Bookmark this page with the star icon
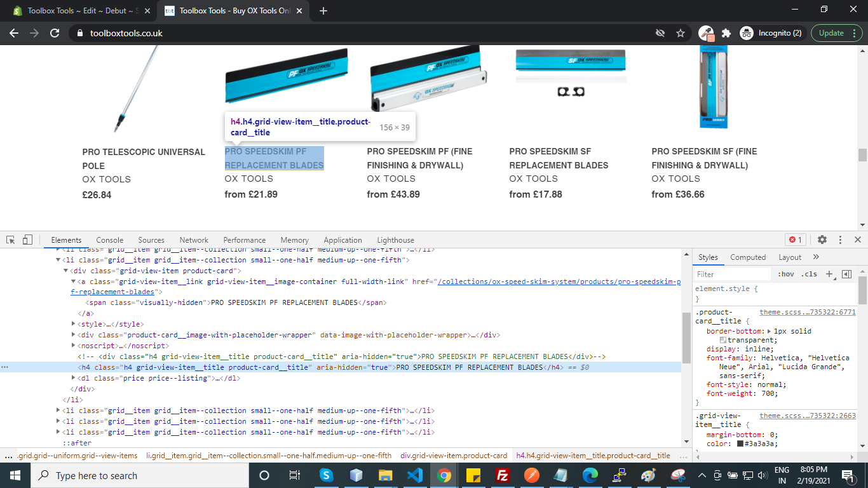Image resolution: width=868 pixels, height=488 pixels. [x=681, y=33]
